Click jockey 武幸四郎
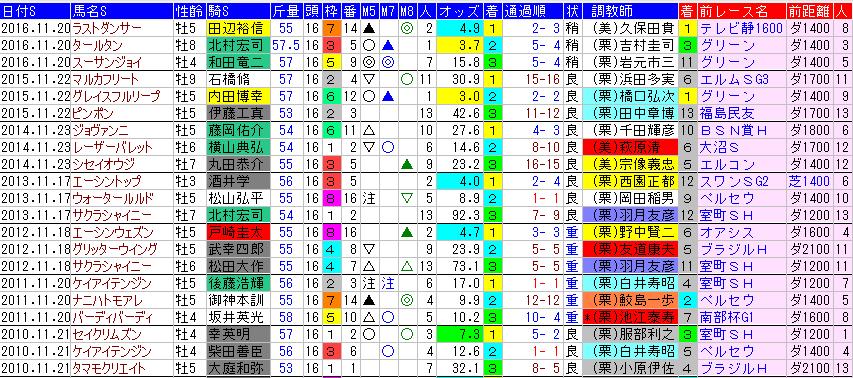Image resolution: width=853 pixels, height=378 pixels. [238, 249]
